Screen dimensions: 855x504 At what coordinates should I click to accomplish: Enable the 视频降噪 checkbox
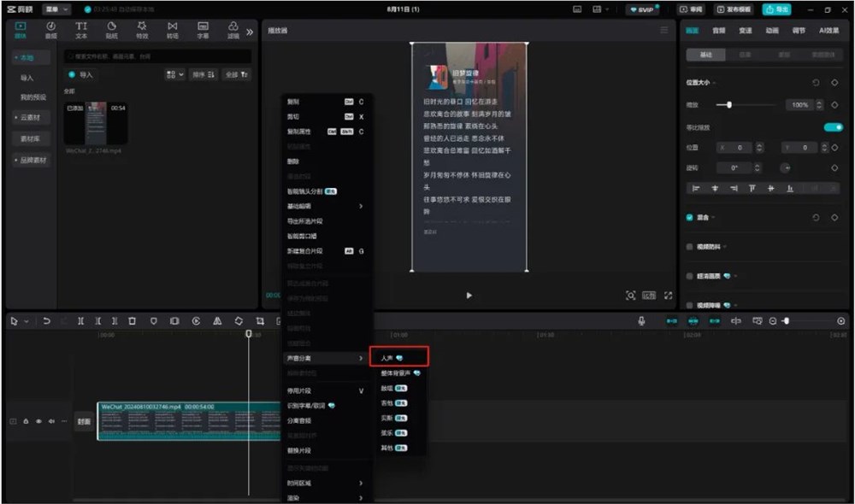click(x=689, y=305)
